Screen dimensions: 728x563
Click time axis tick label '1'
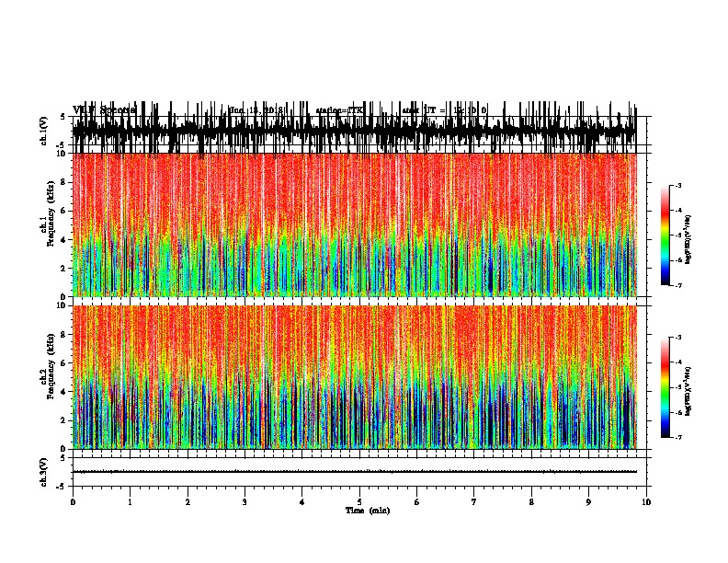click(x=130, y=502)
